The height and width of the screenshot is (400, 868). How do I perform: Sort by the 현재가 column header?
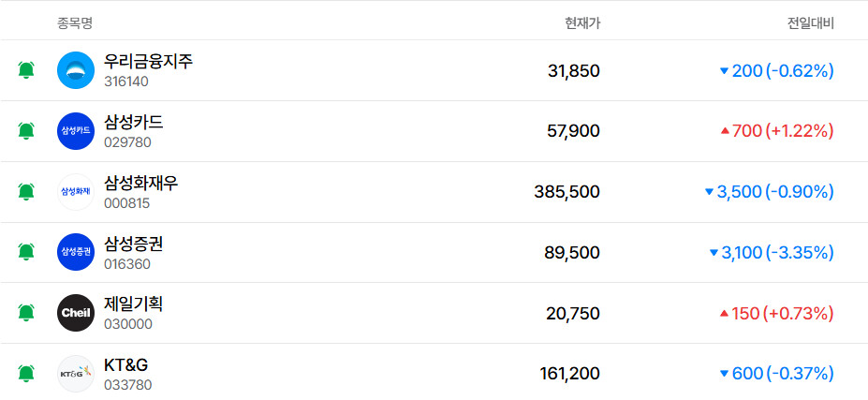(582, 22)
